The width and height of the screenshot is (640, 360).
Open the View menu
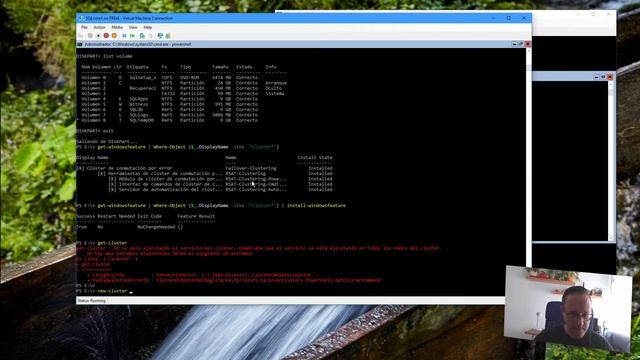click(x=133, y=27)
